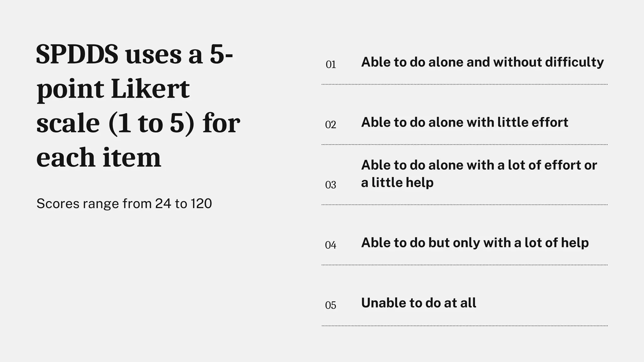Click the number label 02

click(331, 125)
